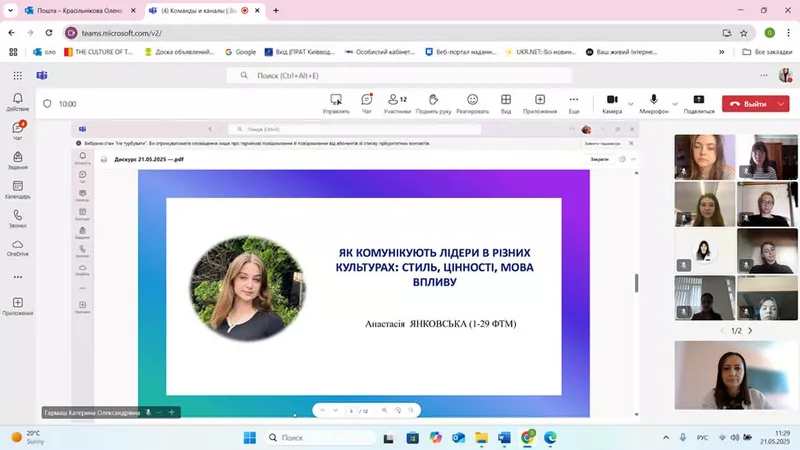Screen dimensions: 800x450
Task: Open Teams settings ellipsis next to profile avatar
Action: [x=764, y=75]
